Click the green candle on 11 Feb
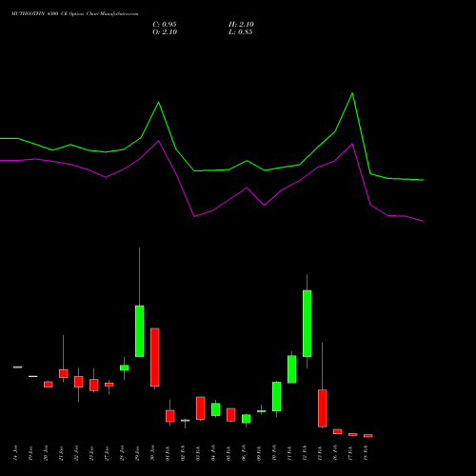476x476 pixels. click(292, 369)
